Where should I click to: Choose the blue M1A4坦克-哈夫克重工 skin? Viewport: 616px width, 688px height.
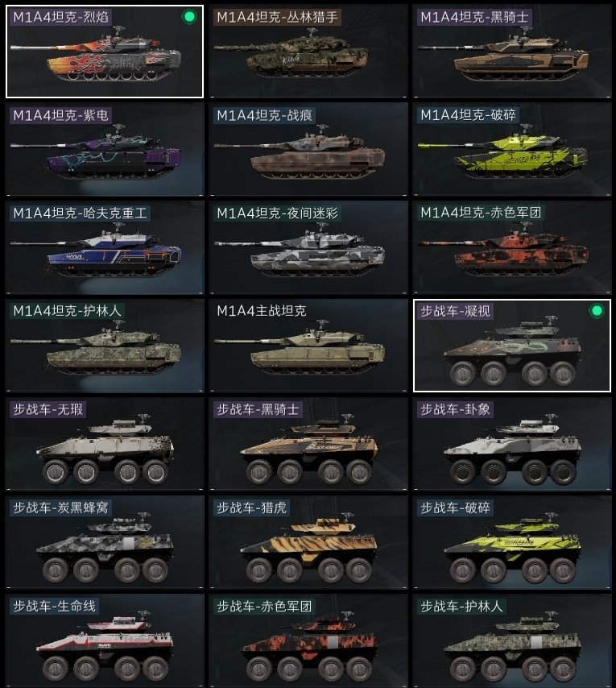point(105,248)
